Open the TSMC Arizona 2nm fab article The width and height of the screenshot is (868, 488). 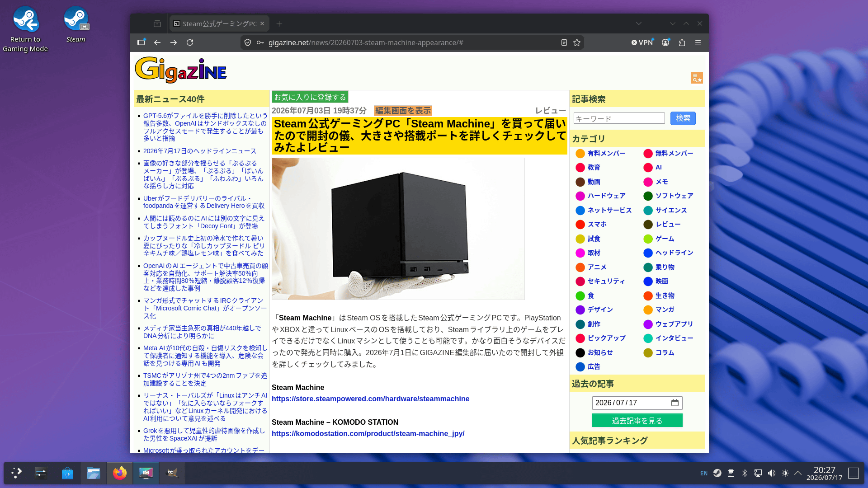(205, 380)
